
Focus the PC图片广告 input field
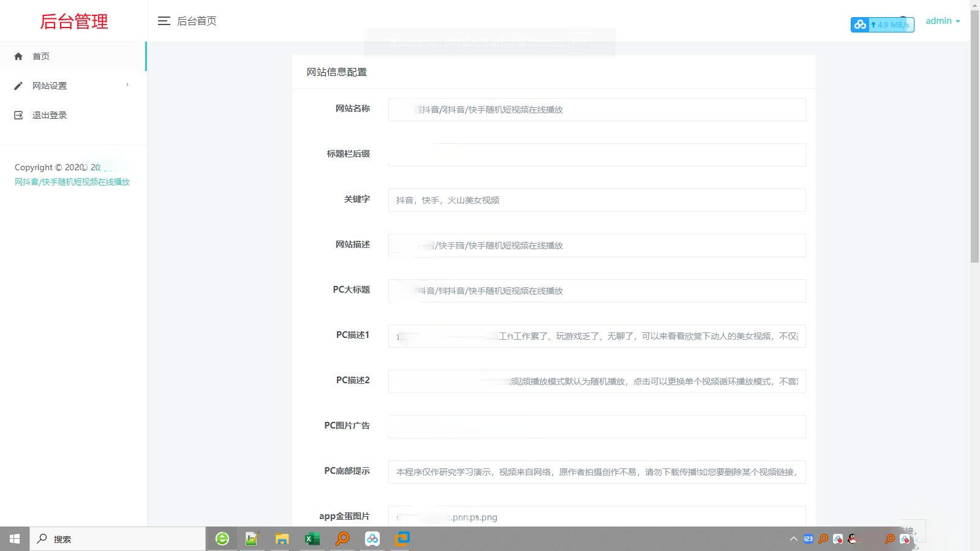coord(597,427)
